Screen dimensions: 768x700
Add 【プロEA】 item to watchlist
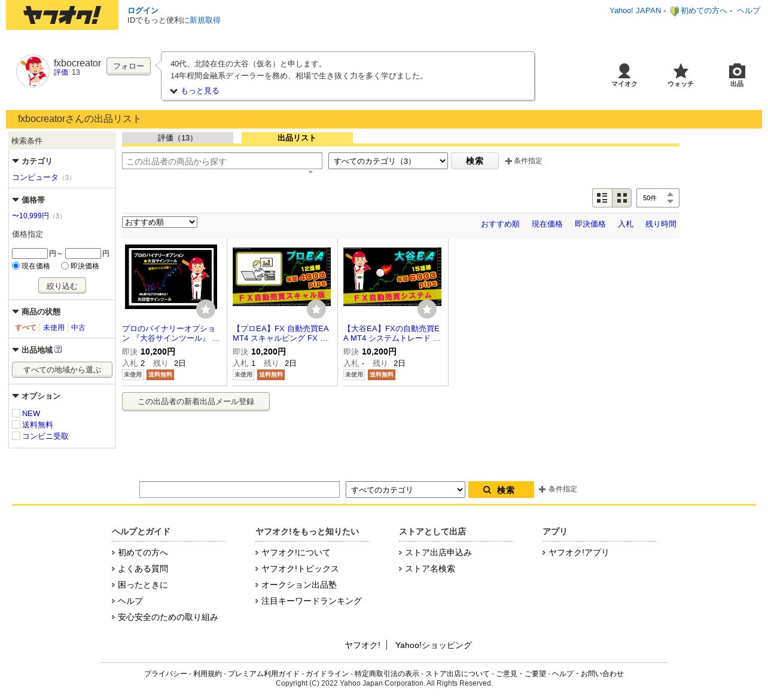pos(316,309)
